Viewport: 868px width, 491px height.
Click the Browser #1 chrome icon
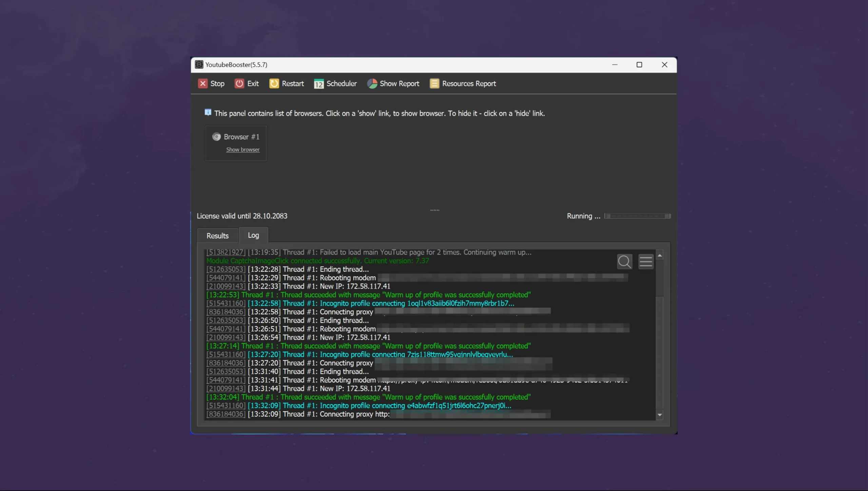(216, 137)
